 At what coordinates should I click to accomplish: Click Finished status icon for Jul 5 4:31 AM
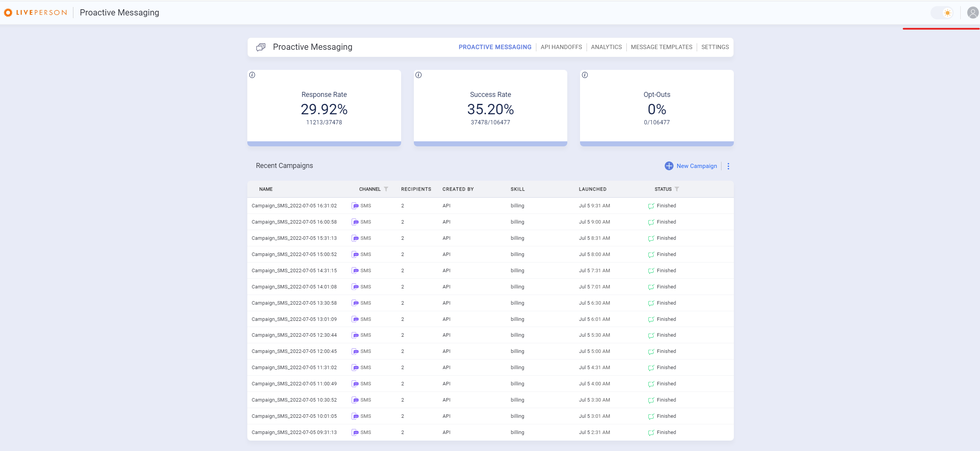point(651,368)
